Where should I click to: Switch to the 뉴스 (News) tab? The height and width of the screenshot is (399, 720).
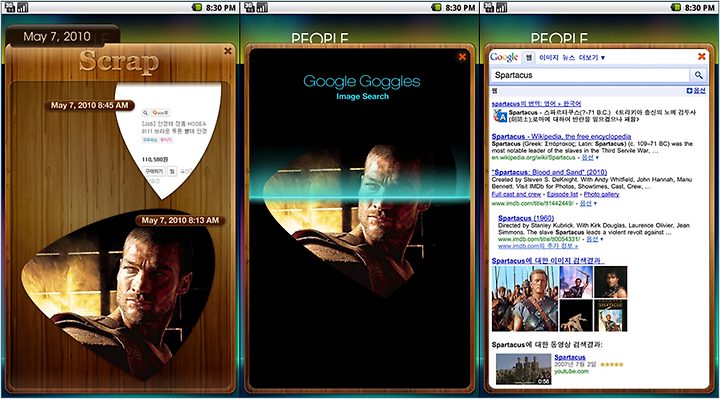(x=568, y=57)
